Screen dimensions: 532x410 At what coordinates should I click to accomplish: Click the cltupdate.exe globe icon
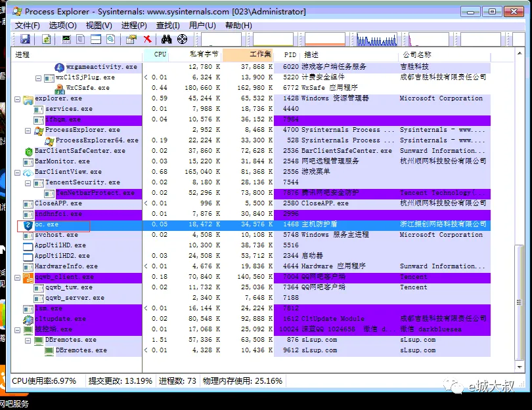tap(28, 320)
